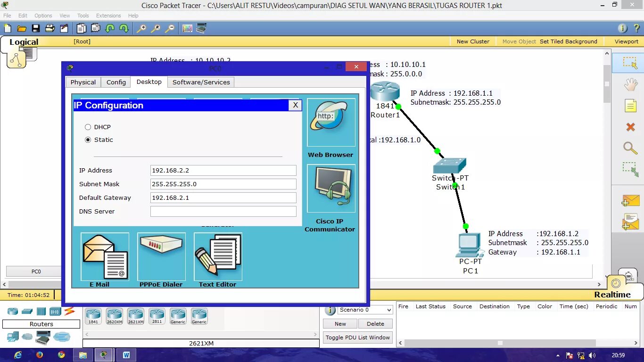Click the Delete scenario button
Image resolution: width=644 pixels, height=362 pixels.
click(x=375, y=324)
